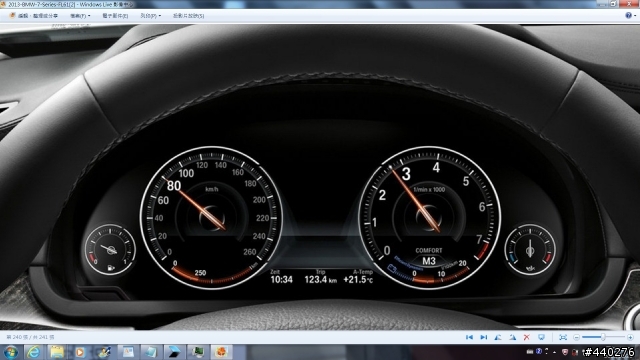Click the blue round tray icon
640x360 pixels.
pos(539,351)
